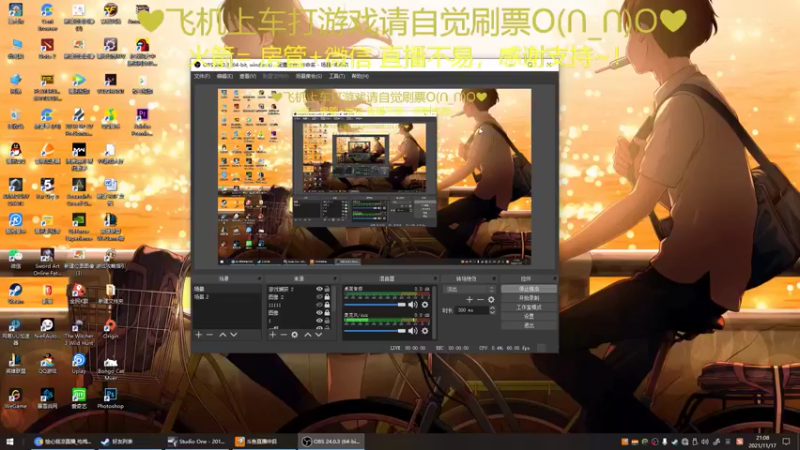Open the 文件(F) menu

point(202,76)
